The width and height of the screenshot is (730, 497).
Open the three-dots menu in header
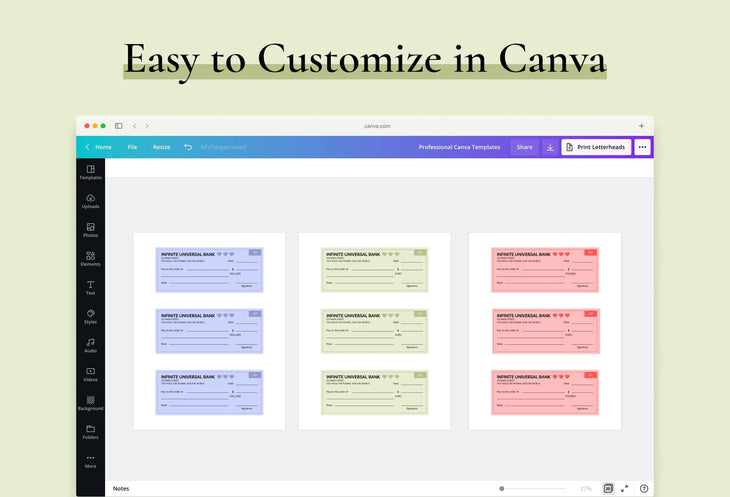coord(642,147)
